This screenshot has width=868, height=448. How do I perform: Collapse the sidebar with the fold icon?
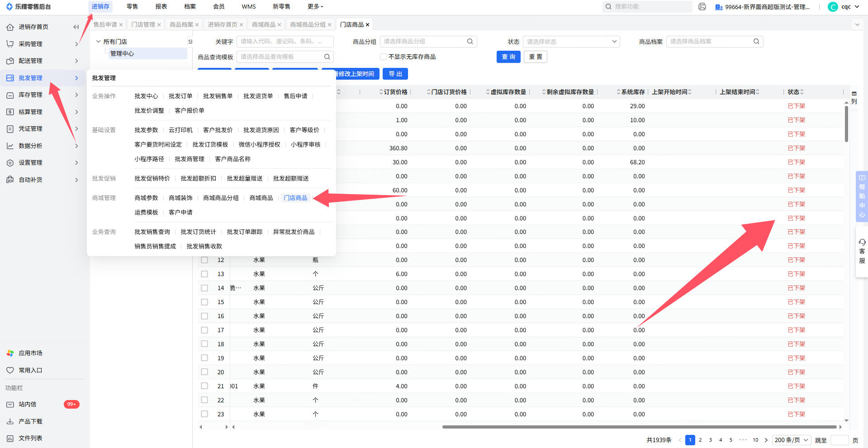pyautogui.click(x=76, y=27)
